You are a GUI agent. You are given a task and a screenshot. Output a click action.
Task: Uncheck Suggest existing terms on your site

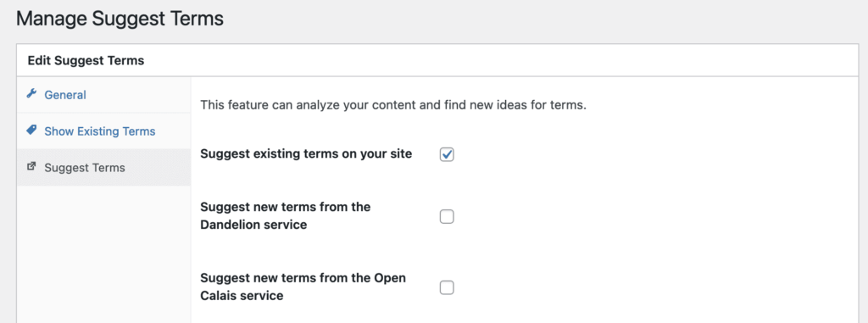[x=447, y=154]
